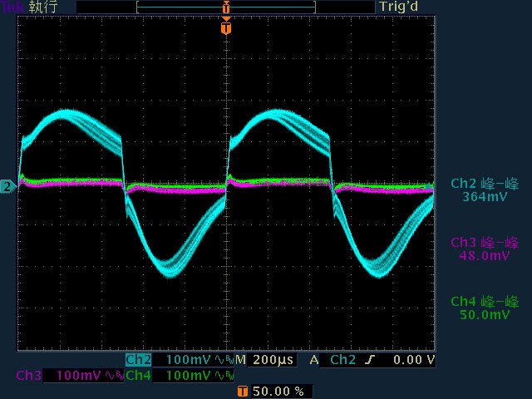Click the Ch2 peak-to-peak 364mV measurement
This screenshot has width=532, height=399.
tap(484, 190)
